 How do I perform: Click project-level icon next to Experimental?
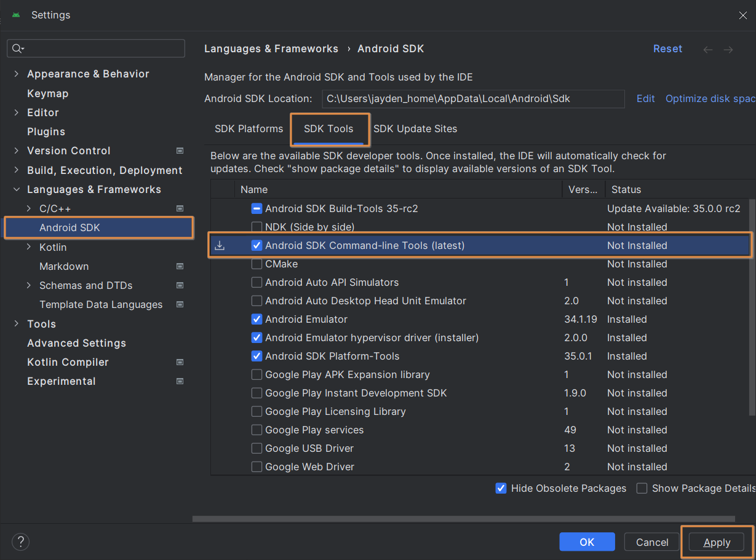click(180, 381)
